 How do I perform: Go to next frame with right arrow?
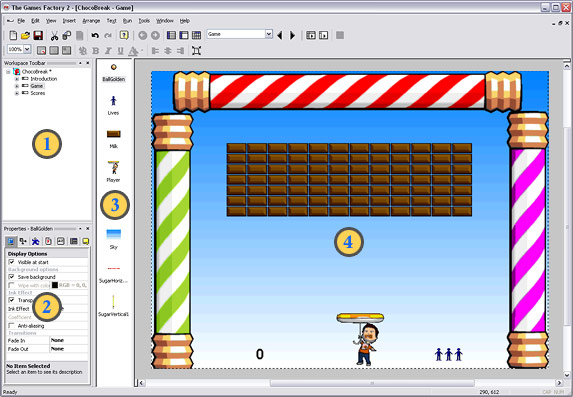tap(292, 35)
